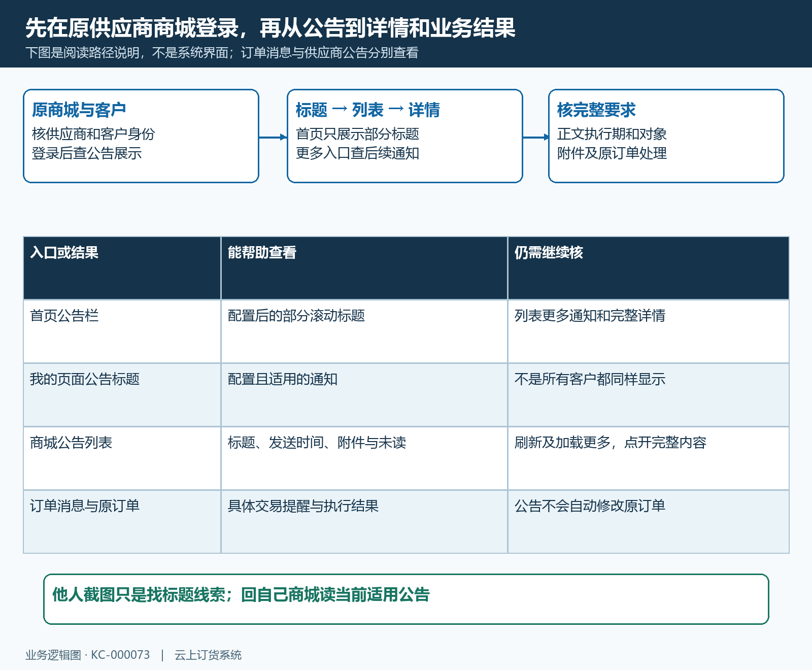Screen dimensions: 812x670
Task: Select the cell '列表更多通知和完整详情'
Action: [649, 331]
